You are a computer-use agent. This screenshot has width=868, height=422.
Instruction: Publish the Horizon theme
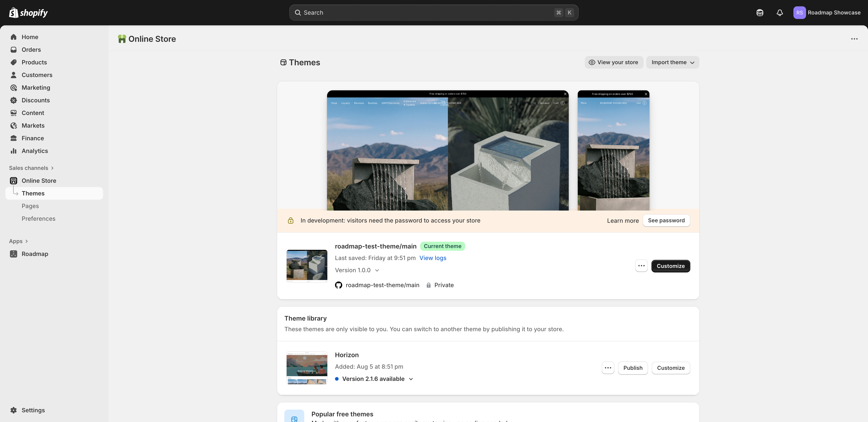click(632, 368)
